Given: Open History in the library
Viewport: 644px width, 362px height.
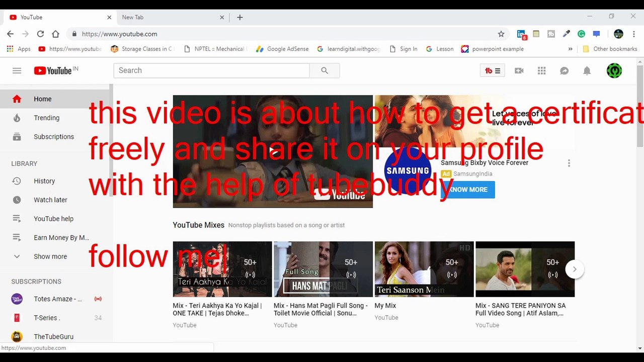Looking at the screenshot, I should tap(55, 181).
